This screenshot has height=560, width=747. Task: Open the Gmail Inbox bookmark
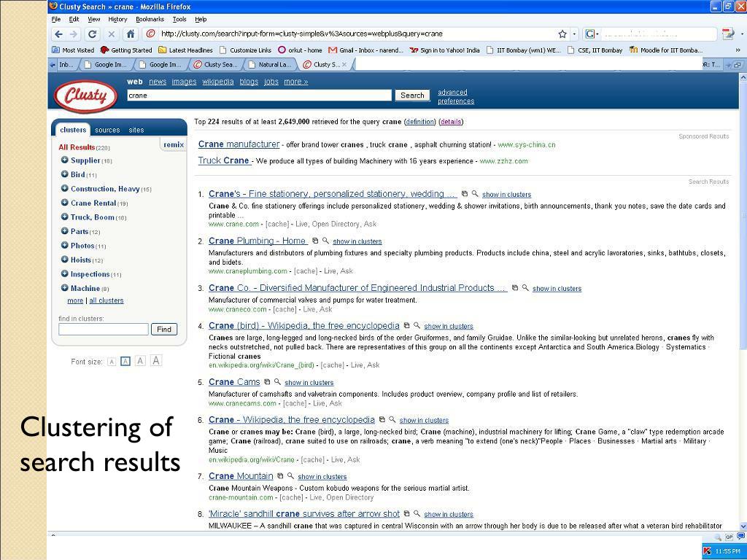(x=366, y=50)
